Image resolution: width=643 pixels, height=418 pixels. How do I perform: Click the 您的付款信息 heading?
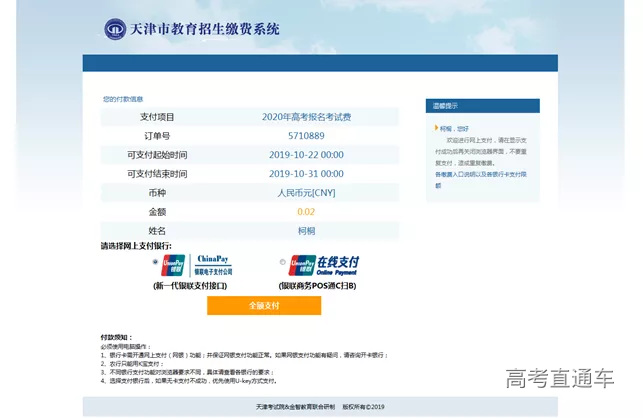coord(123,99)
